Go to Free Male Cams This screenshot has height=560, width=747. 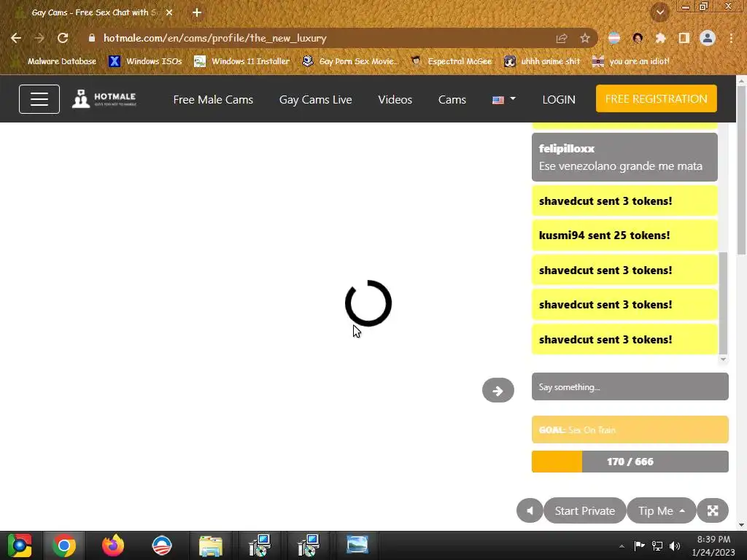(213, 99)
